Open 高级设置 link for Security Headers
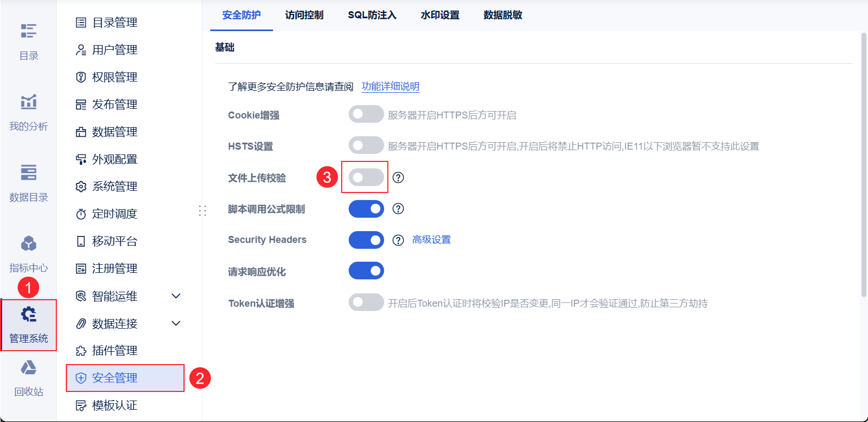The image size is (868, 422). pyautogui.click(x=431, y=240)
